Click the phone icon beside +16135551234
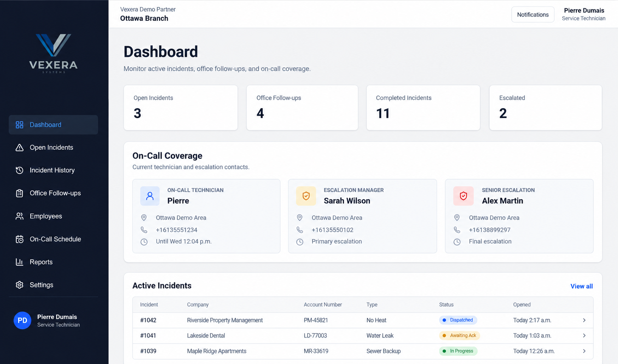Screen dimensions: 618x364 pyautogui.click(x=144, y=230)
